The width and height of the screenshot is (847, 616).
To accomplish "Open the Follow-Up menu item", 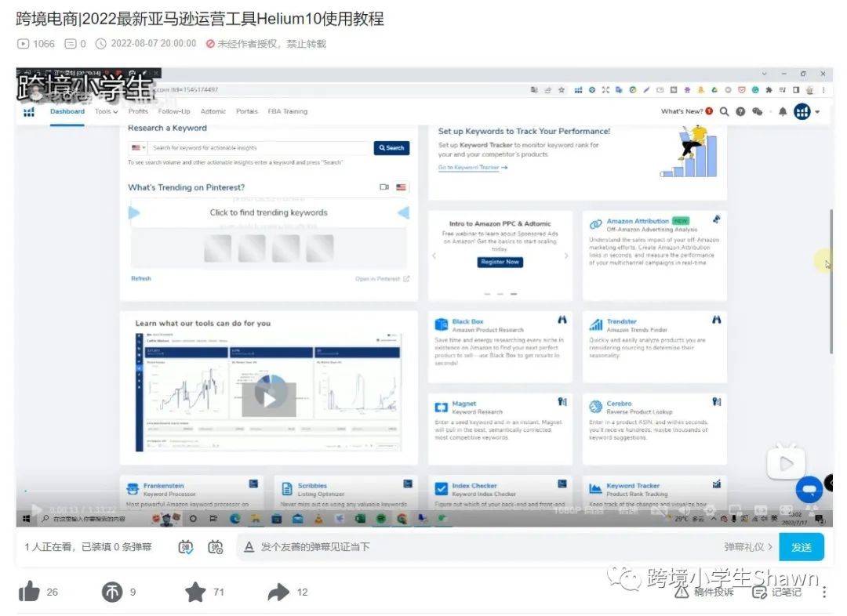I will coord(174,111).
